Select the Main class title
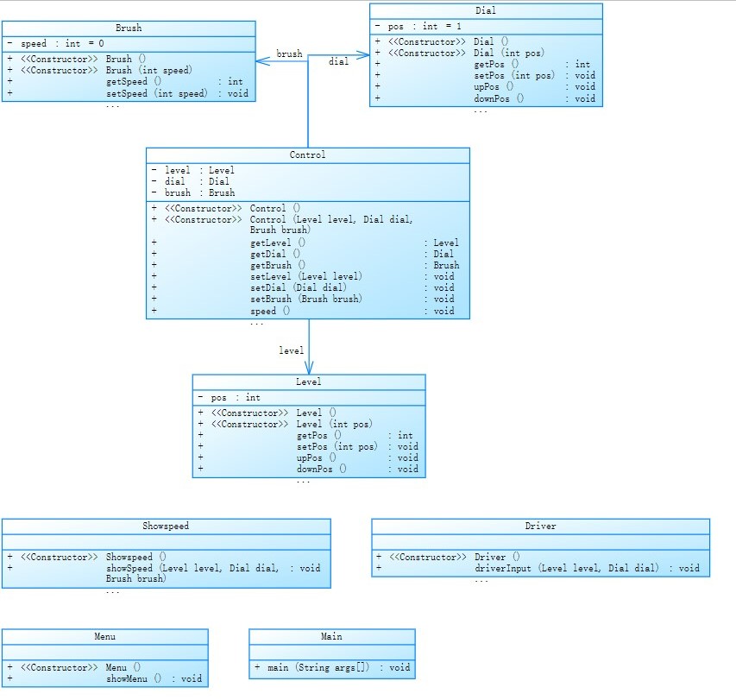 pos(331,637)
